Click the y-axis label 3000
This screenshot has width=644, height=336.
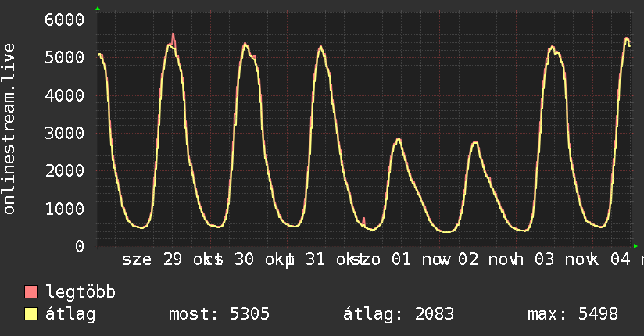coord(65,133)
